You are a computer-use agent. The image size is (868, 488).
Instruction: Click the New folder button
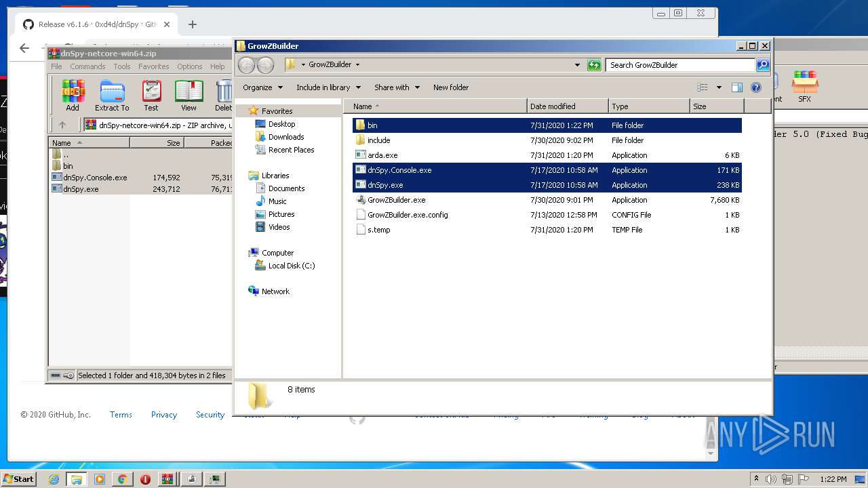point(451,87)
